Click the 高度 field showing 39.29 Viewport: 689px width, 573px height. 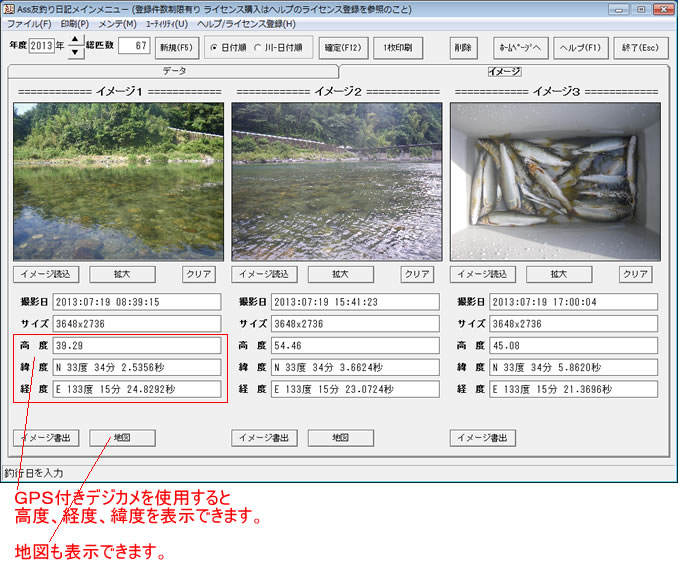[136, 345]
